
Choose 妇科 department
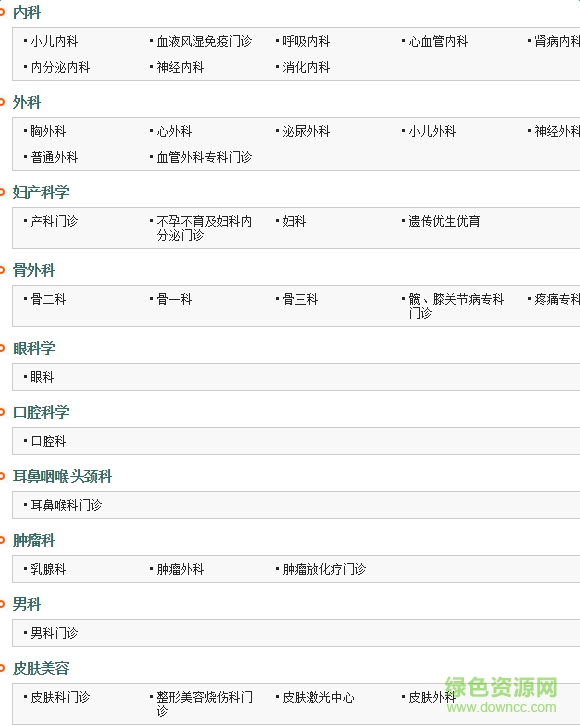tap(294, 221)
